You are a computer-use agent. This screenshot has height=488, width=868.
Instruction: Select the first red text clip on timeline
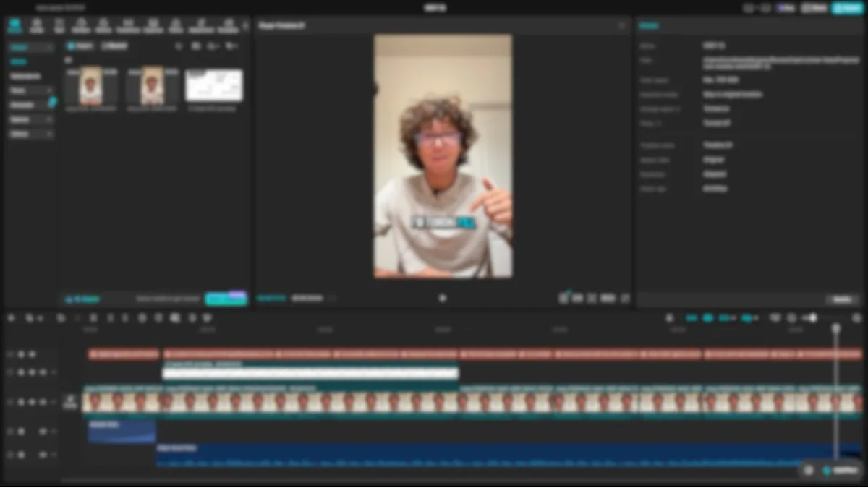coord(124,354)
